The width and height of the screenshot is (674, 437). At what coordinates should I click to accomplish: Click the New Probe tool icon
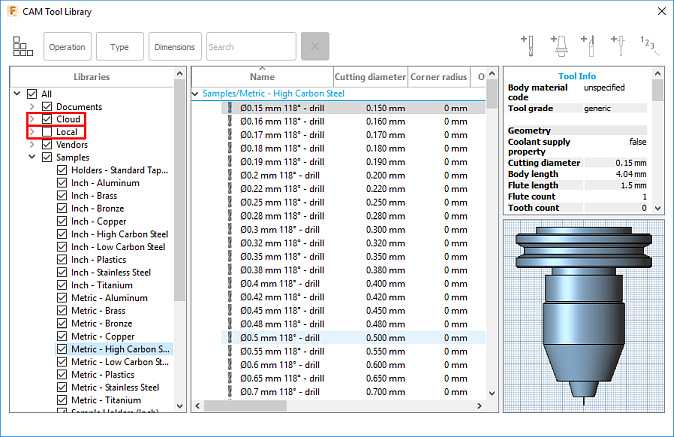621,46
